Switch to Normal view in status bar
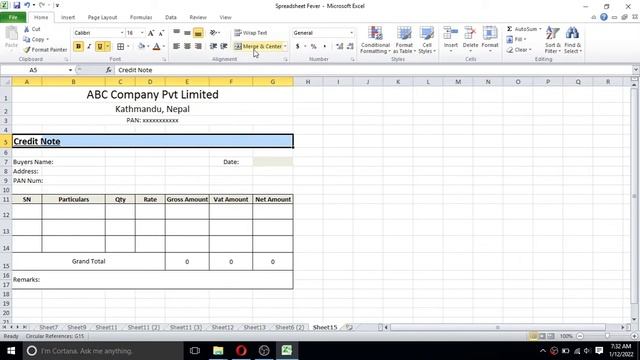 (533, 336)
